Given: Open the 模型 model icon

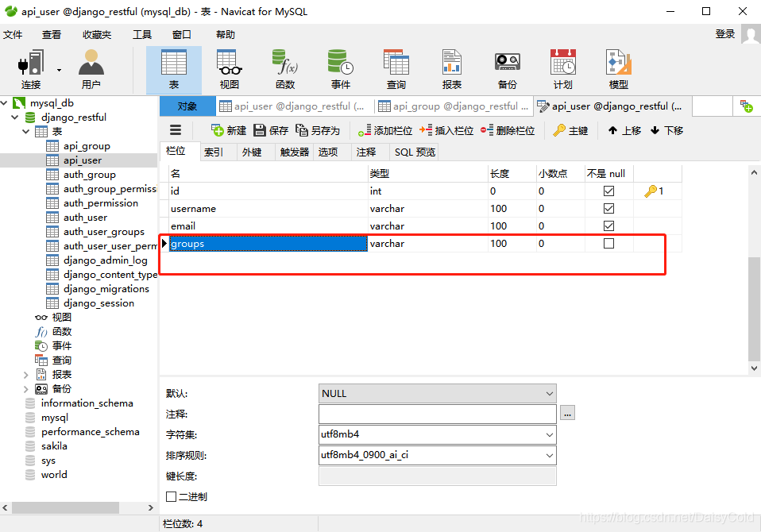Looking at the screenshot, I should pos(618,69).
